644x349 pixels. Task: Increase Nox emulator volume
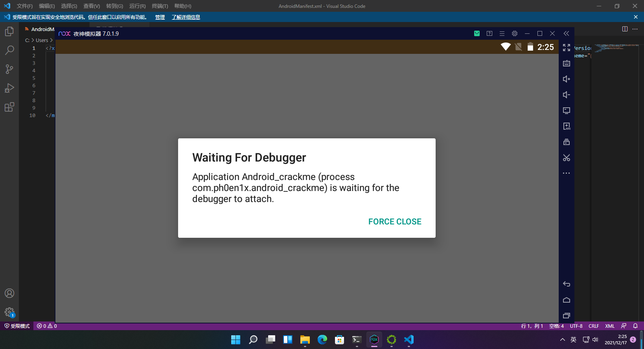(567, 79)
